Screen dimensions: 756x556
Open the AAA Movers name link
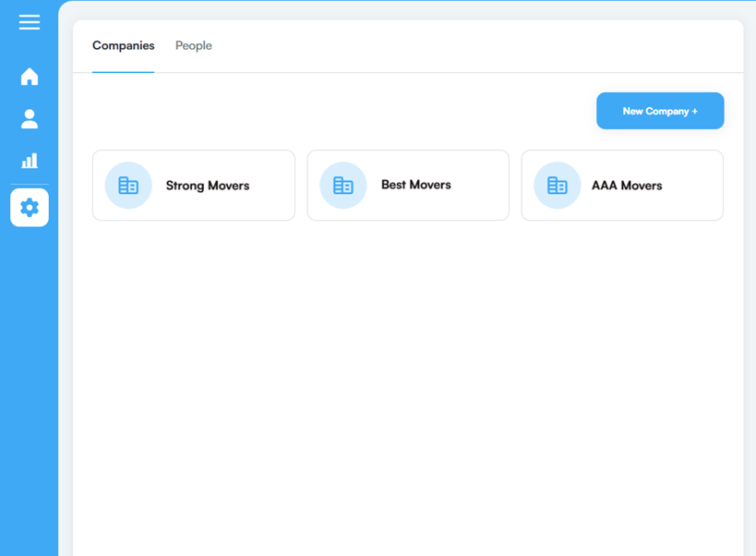tap(627, 186)
